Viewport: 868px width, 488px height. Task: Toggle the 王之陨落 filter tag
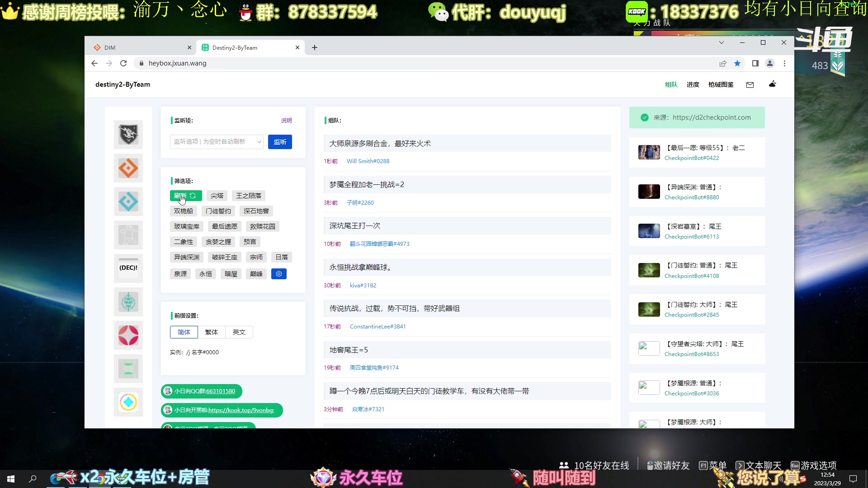point(249,196)
